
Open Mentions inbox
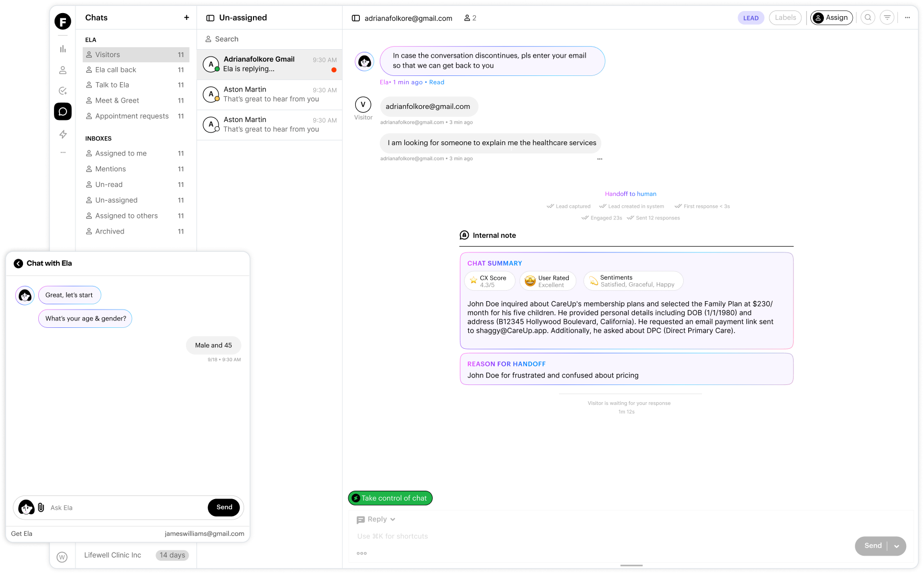136,169
